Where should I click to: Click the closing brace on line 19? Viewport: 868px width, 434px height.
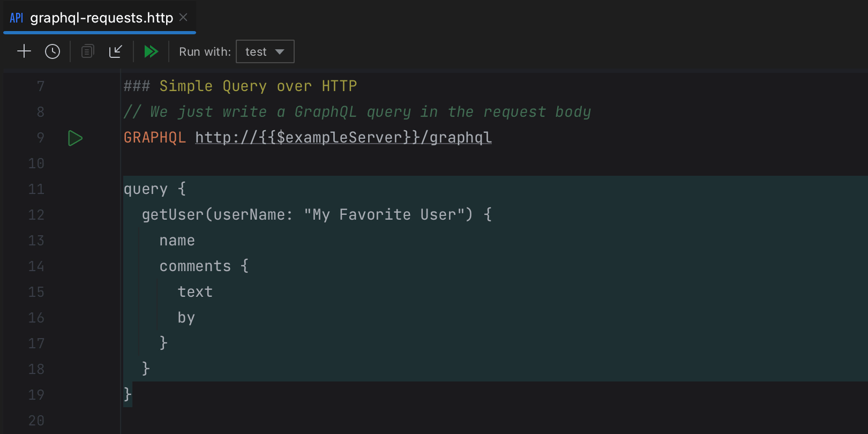[128, 394]
